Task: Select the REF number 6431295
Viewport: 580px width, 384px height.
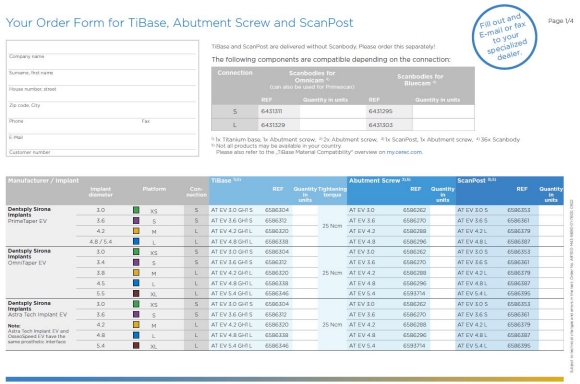Action: [x=380, y=111]
